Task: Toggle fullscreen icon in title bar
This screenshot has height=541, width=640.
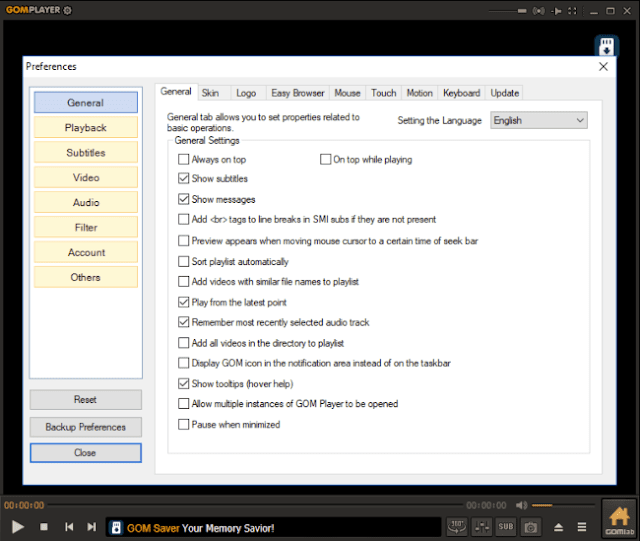Action: coord(572,11)
